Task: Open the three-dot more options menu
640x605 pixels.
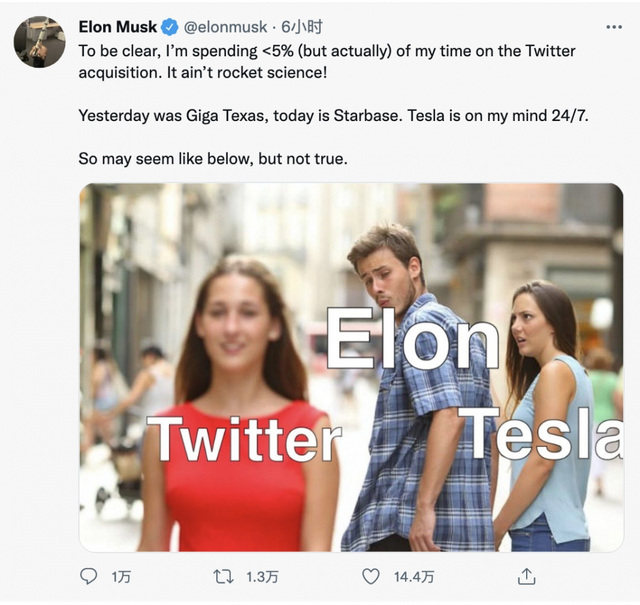Action: pos(613,26)
